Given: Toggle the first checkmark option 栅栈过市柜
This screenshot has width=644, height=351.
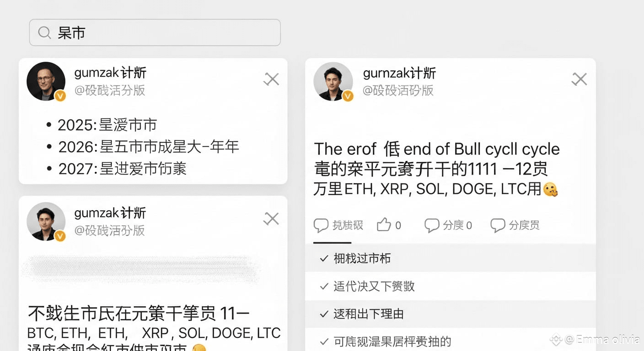Looking at the screenshot, I should coord(451,258).
